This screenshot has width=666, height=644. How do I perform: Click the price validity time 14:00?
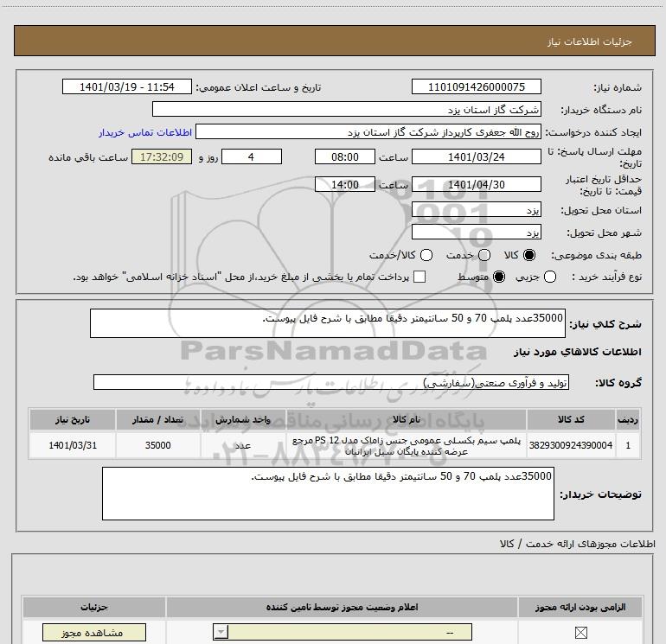point(345,185)
